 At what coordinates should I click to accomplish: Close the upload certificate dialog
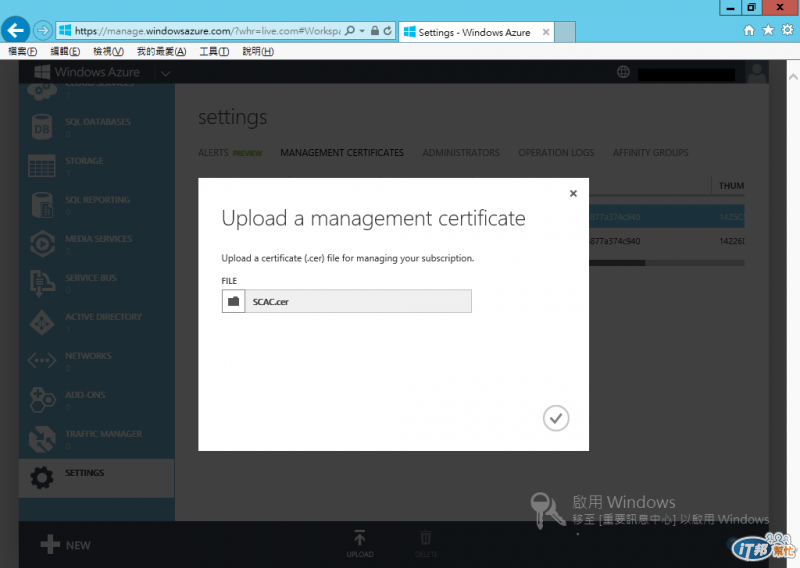click(x=573, y=193)
